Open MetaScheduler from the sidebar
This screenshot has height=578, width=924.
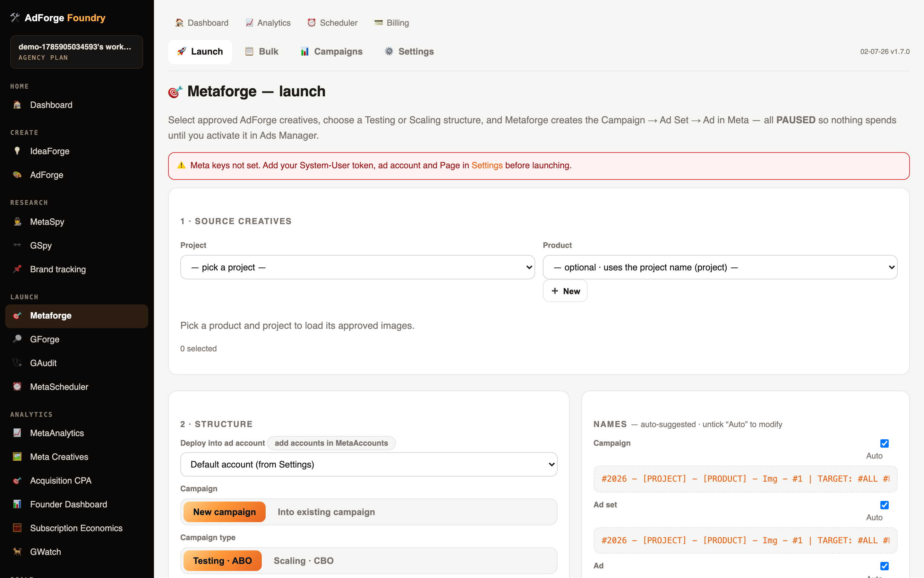click(x=77, y=387)
